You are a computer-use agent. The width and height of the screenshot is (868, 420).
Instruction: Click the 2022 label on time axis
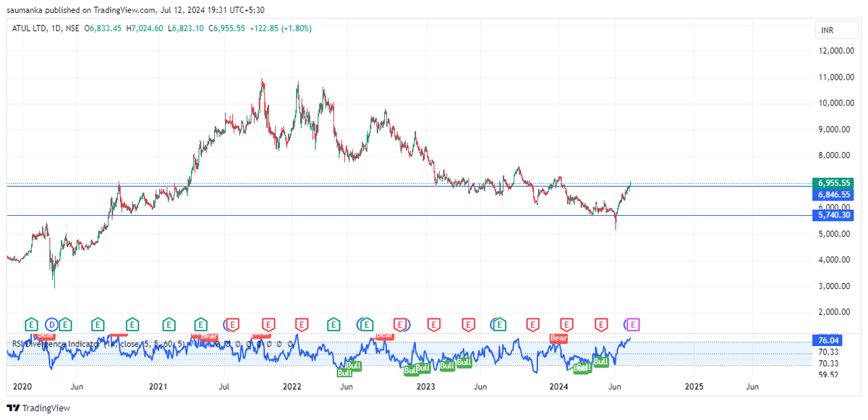292,387
